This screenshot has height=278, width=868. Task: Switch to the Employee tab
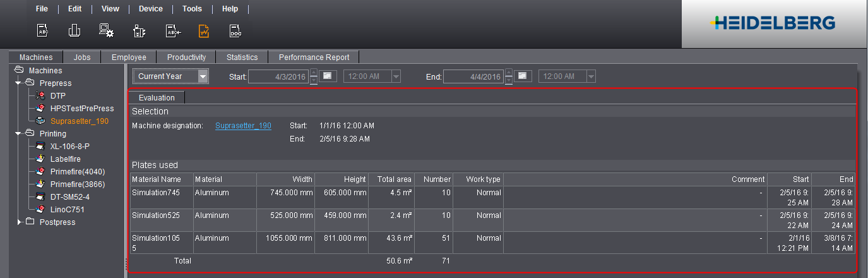click(x=129, y=57)
